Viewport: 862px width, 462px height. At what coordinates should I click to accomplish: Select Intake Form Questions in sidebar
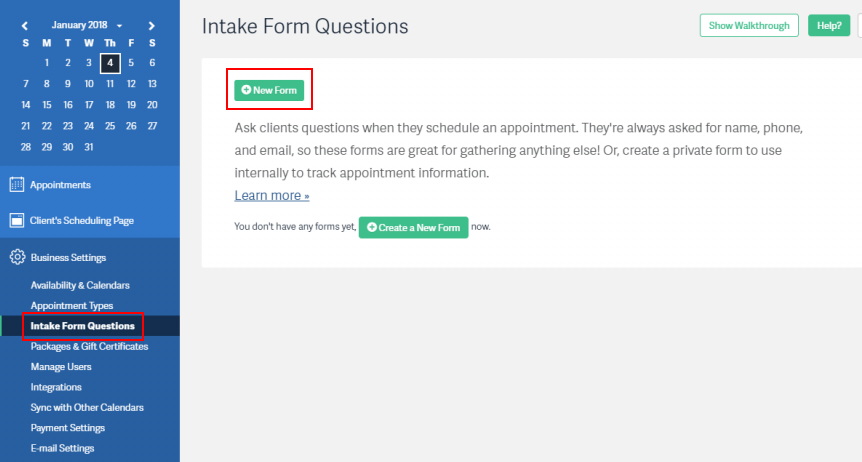tap(82, 326)
